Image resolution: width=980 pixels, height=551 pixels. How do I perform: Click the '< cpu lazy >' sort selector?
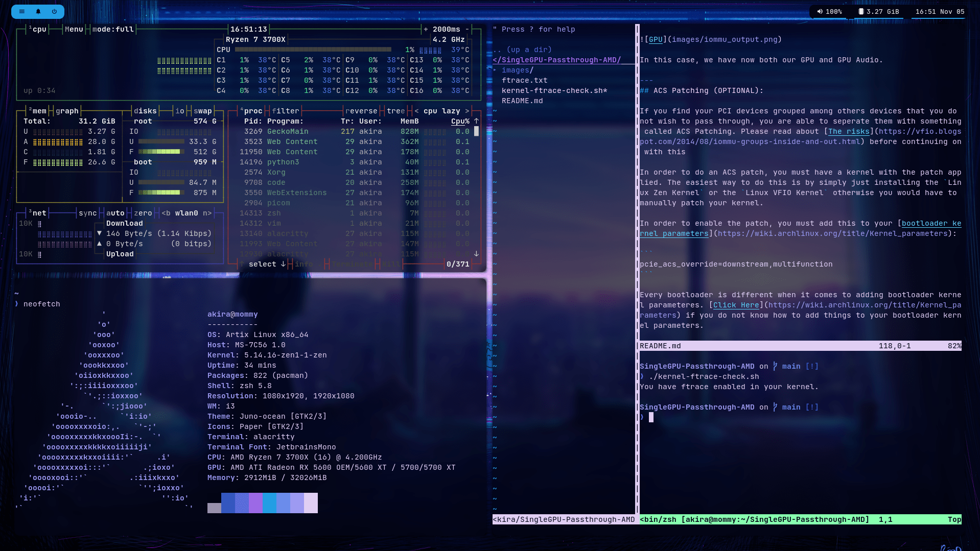pos(441,110)
